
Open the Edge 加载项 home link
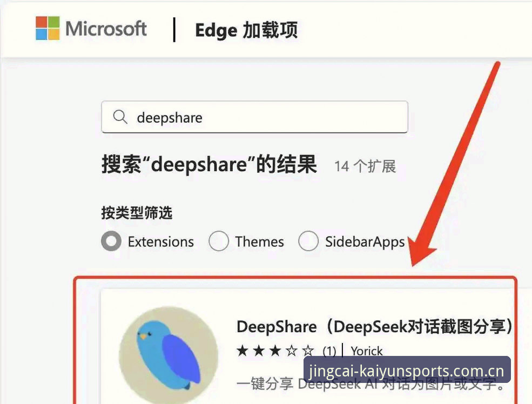[x=246, y=30]
